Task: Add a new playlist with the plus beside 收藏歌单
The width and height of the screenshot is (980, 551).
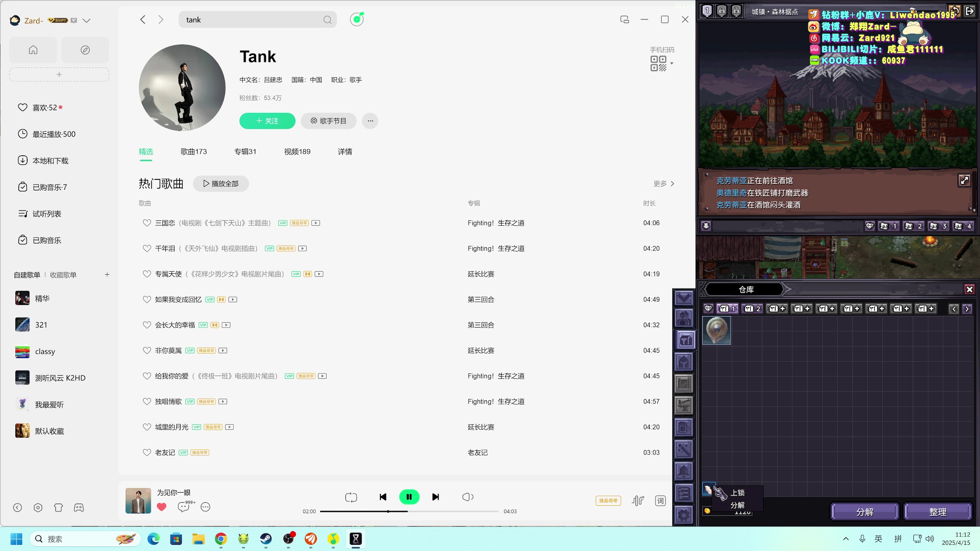Action: point(107,275)
